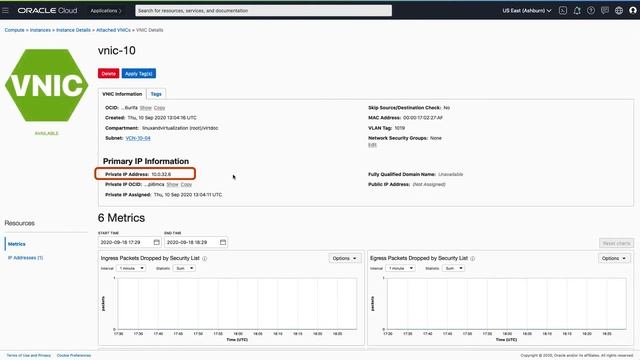
Task: Open the hamburger navigation menu
Action: (5, 10)
